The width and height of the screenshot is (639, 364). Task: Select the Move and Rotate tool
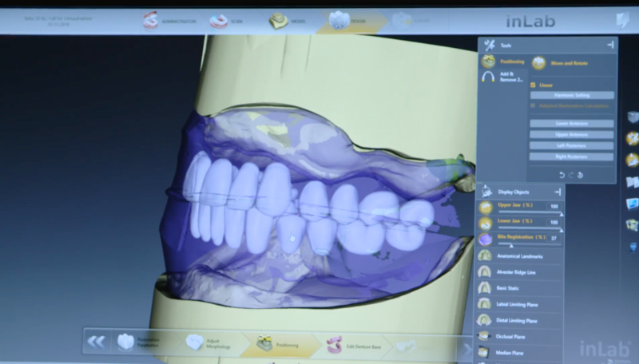point(540,61)
